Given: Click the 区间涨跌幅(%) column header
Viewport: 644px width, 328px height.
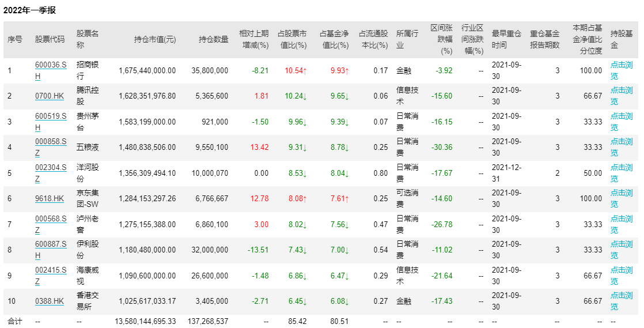Looking at the screenshot, I should [441, 39].
